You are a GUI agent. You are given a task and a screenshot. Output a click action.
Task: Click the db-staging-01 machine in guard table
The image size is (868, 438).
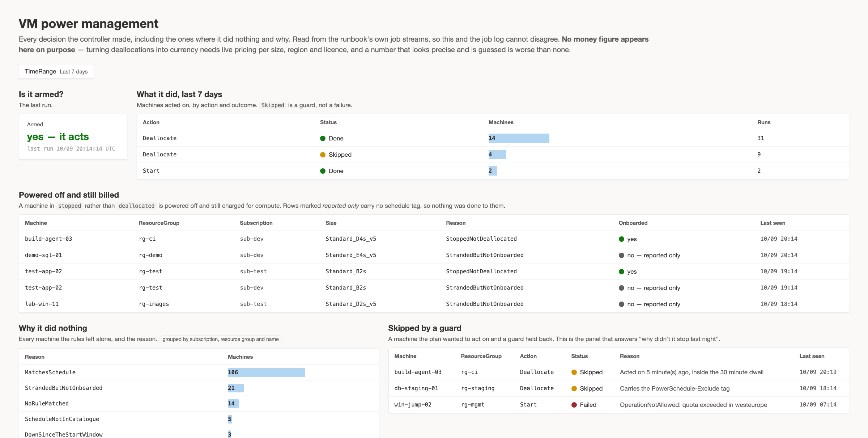[x=416, y=388]
